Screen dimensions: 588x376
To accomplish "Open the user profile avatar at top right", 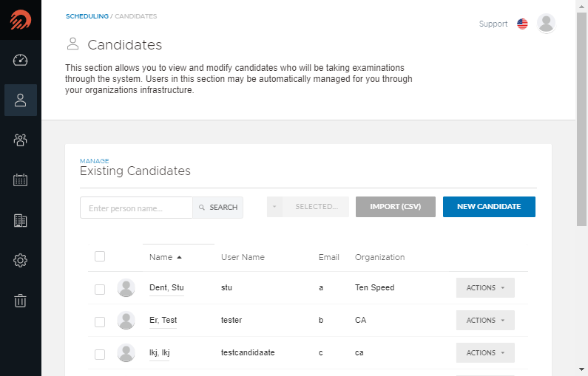I will [546, 23].
